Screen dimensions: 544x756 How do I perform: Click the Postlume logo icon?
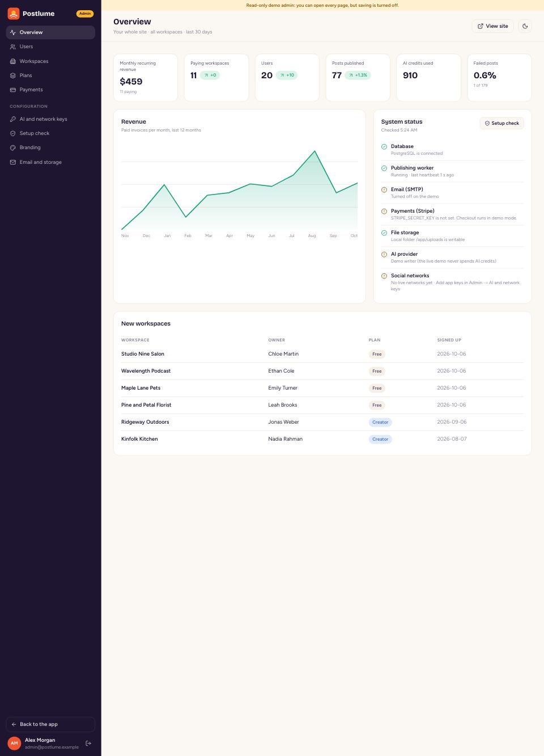pos(14,14)
